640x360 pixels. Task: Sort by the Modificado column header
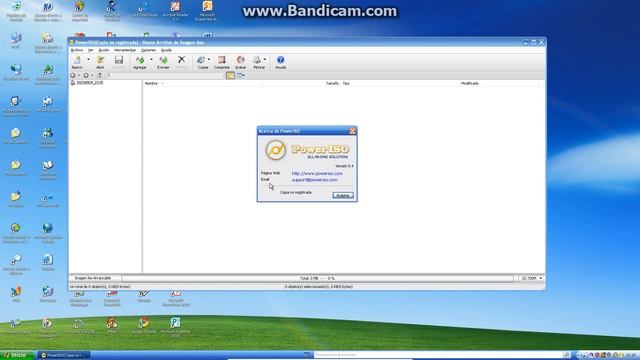(x=470, y=83)
